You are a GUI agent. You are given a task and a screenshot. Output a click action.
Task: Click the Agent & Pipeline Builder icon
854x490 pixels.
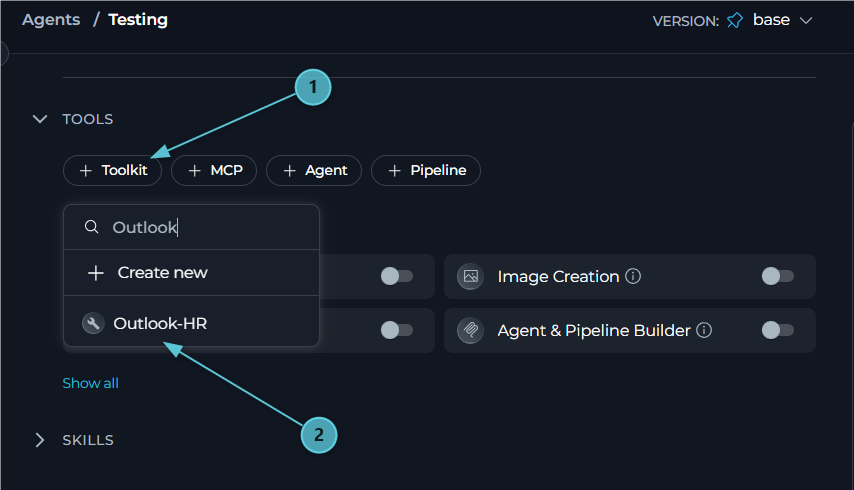point(471,330)
